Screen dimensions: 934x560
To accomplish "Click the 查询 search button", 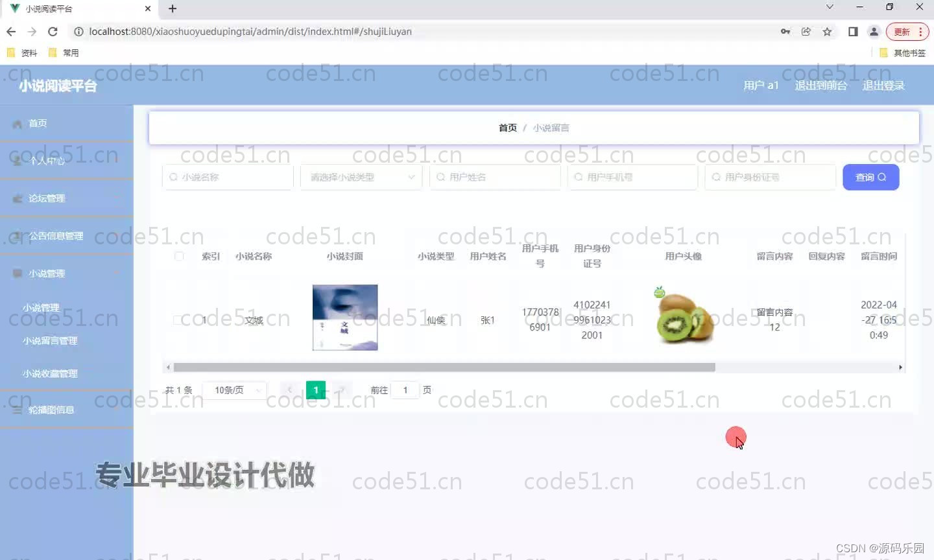I will tap(870, 176).
